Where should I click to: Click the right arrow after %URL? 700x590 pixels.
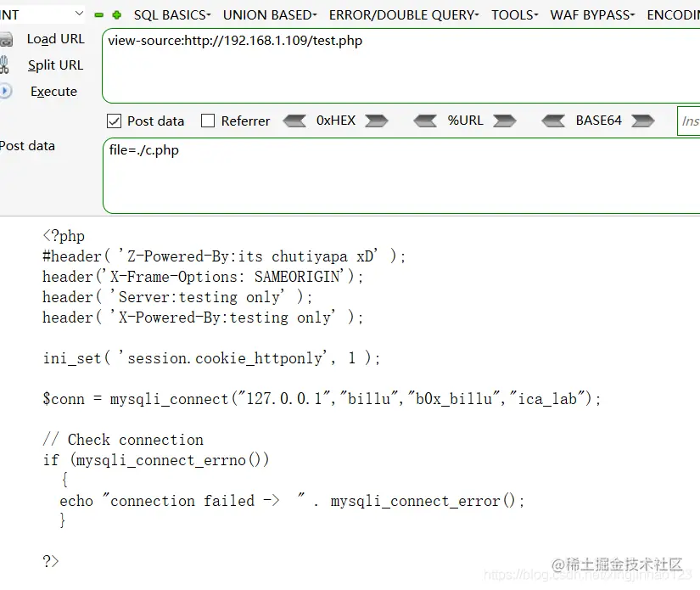click(505, 121)
